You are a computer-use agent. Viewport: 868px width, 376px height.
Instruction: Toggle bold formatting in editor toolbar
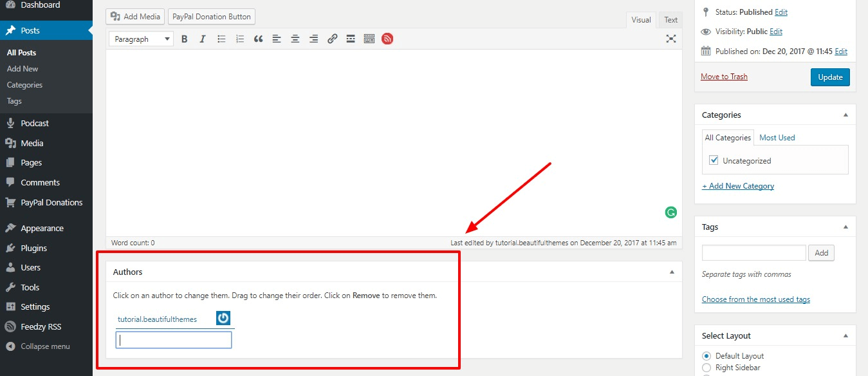[x=185, y=39]
